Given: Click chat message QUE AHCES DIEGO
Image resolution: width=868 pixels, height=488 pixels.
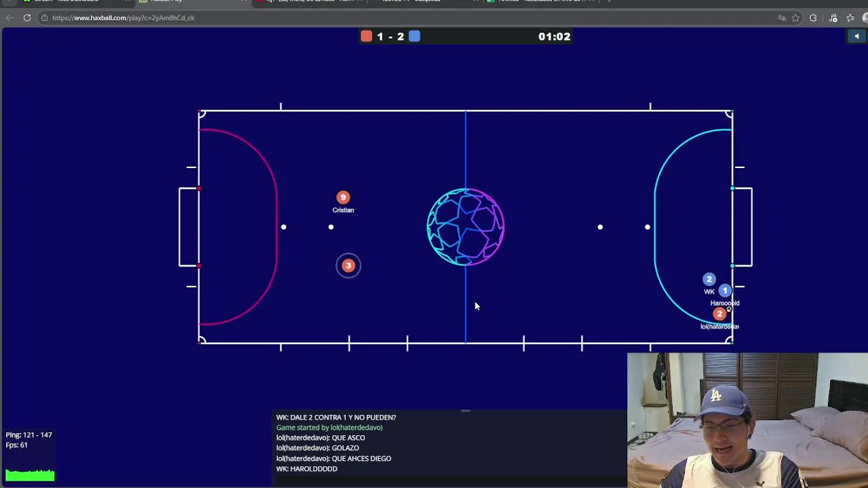Looking at the screenshot, I should pyautogui.click(x=333, y=459).
